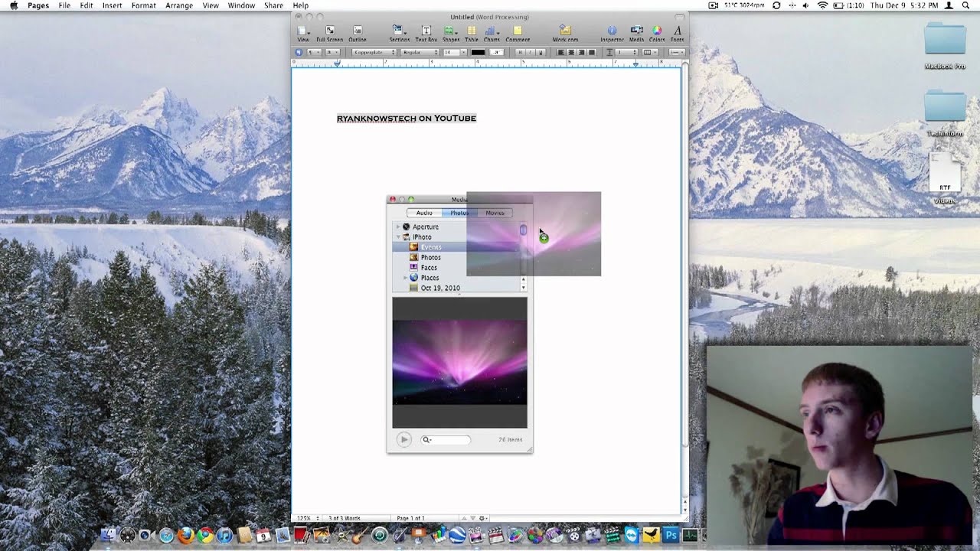Screen dimensions: 980x551
Task: Open the Shapes toolbar menu
Action: click(451, 33)
